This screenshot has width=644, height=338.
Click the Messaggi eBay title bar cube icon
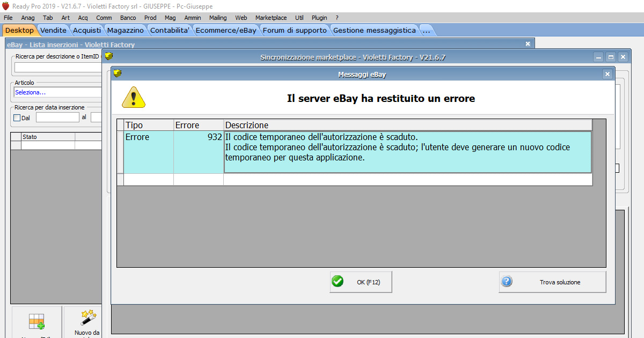tap(118, 74)
